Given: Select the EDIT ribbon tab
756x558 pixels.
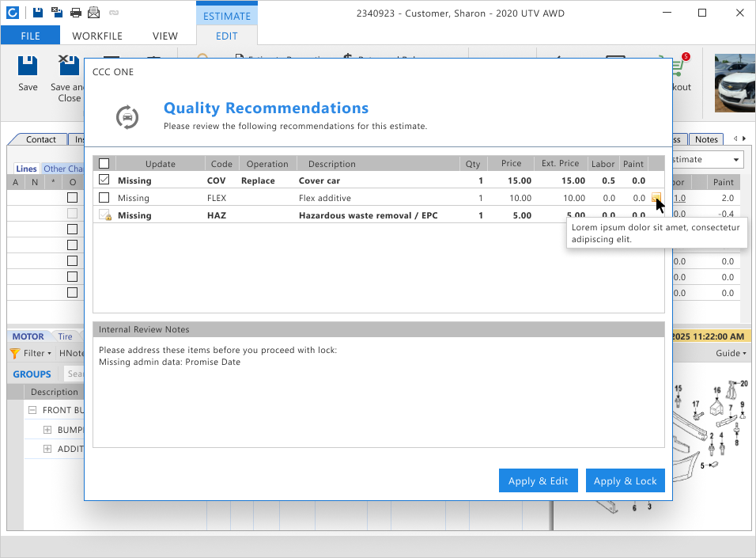Looking at the screenshot, I should (227, 36).
